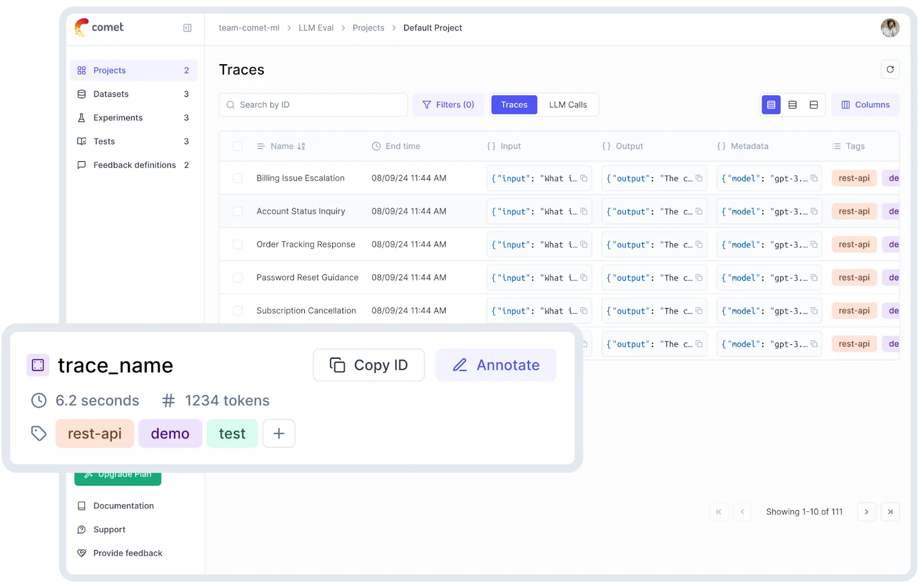Navigate to team-comet-ml breadcrumb
This screenshot has height=587, width=924.
[249, 28]
